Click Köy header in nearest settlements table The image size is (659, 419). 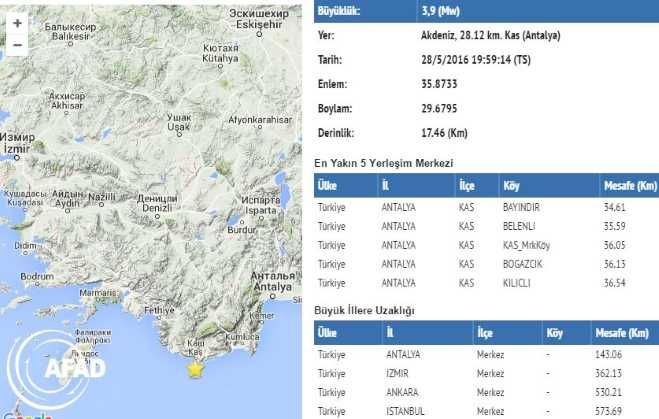tap(513, 185)
